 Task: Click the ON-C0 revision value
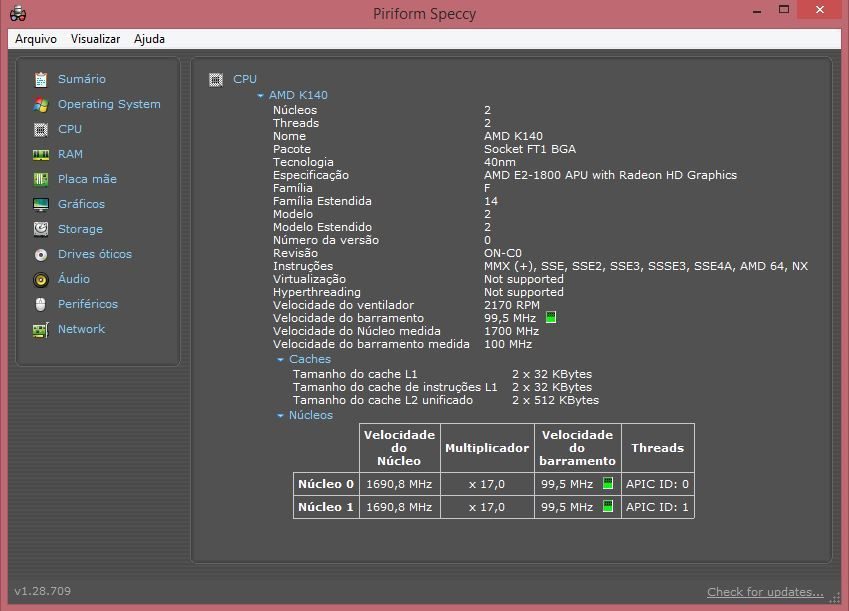502,253
